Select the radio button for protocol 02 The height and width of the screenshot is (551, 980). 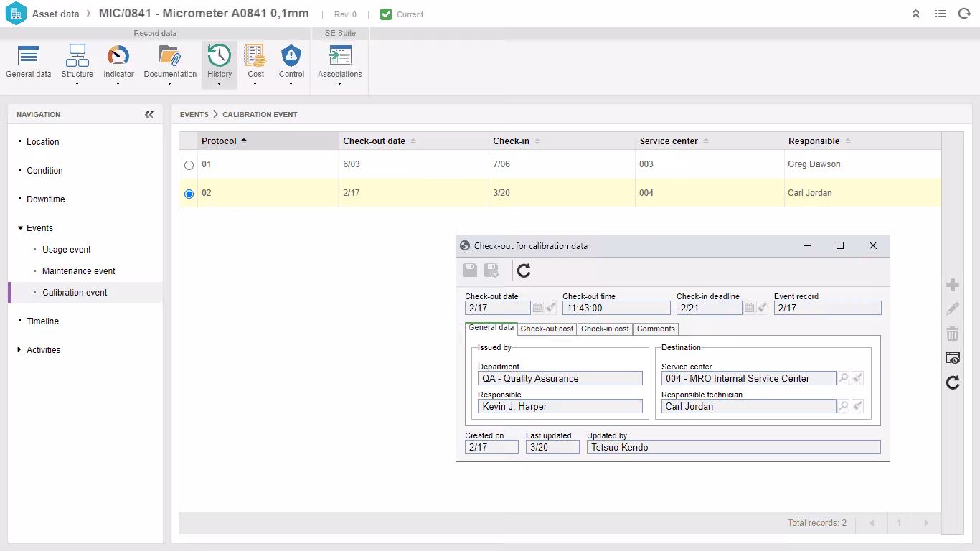189,194
